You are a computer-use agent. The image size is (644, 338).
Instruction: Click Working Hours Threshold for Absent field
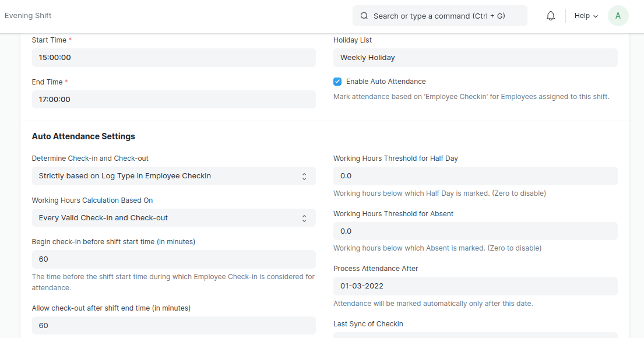coord(475,231)
